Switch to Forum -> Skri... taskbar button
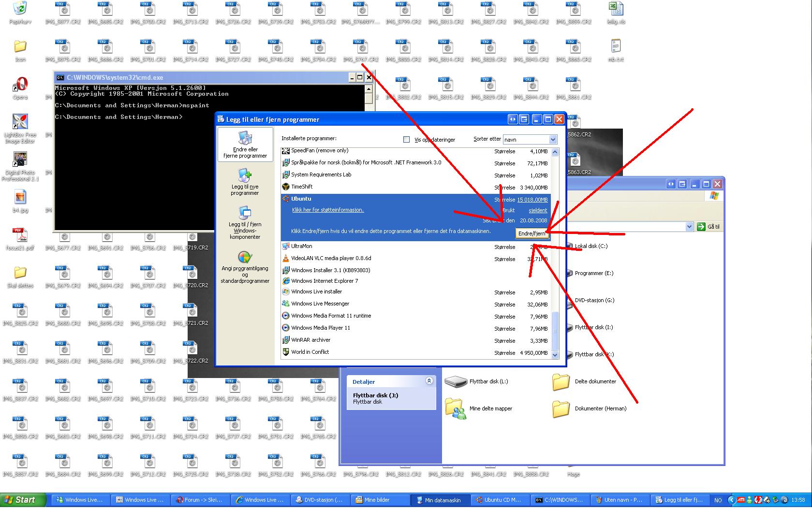The image size is (812, 509). (201, 500)
